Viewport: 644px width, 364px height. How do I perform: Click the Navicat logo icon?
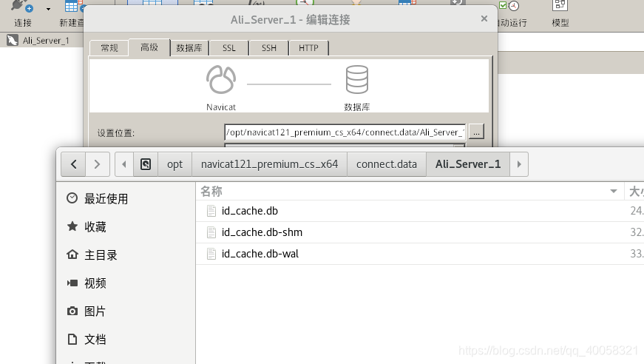pyautogui.click(x=221, y=80)
